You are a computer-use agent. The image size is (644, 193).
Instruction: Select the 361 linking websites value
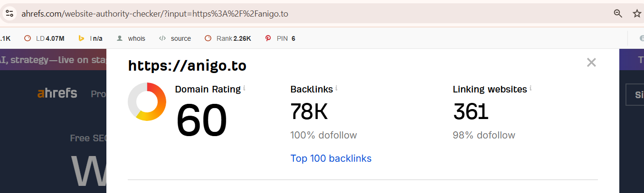[x=471, y=112]
